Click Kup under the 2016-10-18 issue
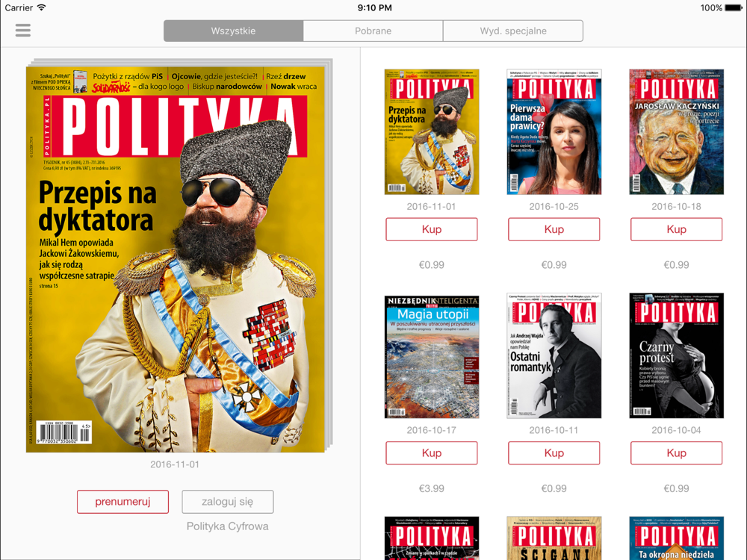The height and width of the screenshot is (560, 747). tap(677, 229)
